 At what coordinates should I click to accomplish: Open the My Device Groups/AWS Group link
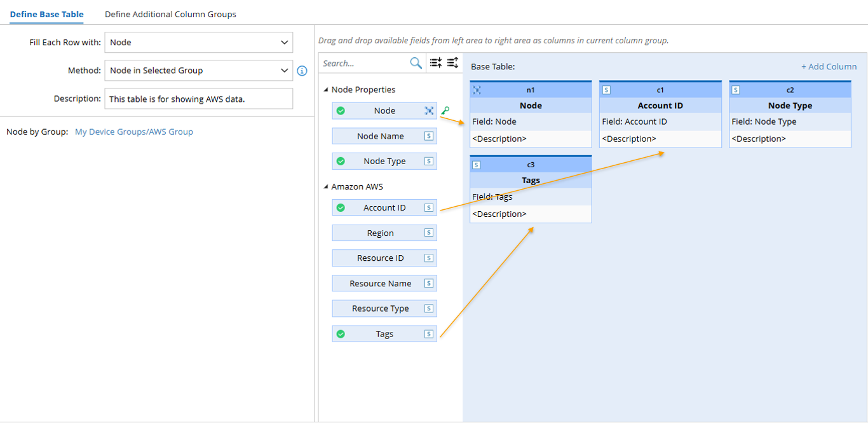133,132
